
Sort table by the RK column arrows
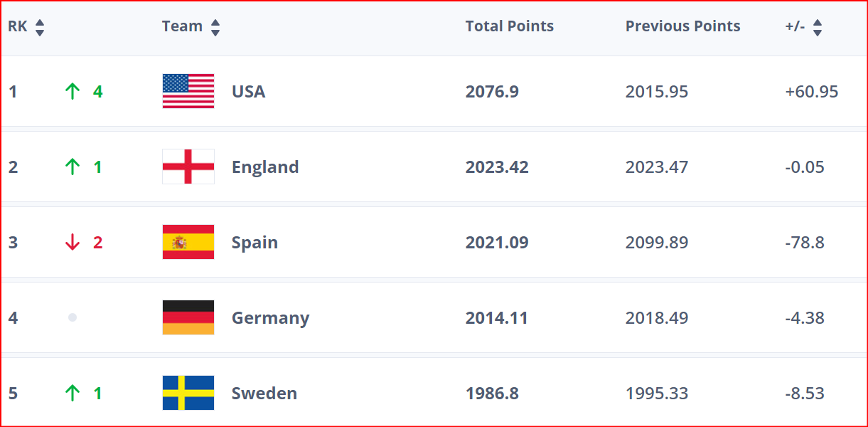tap(40, 27)
